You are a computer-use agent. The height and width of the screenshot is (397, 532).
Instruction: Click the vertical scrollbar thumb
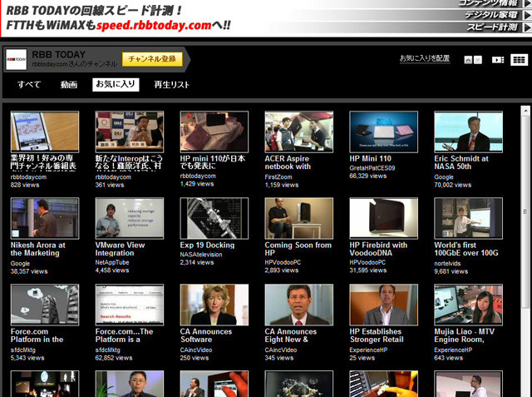click(525, 211)
